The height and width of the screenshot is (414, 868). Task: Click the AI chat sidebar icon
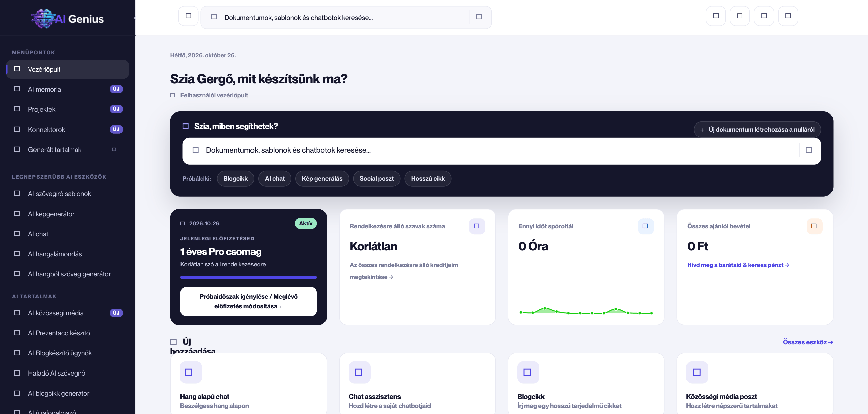click(x=17, y=234)
